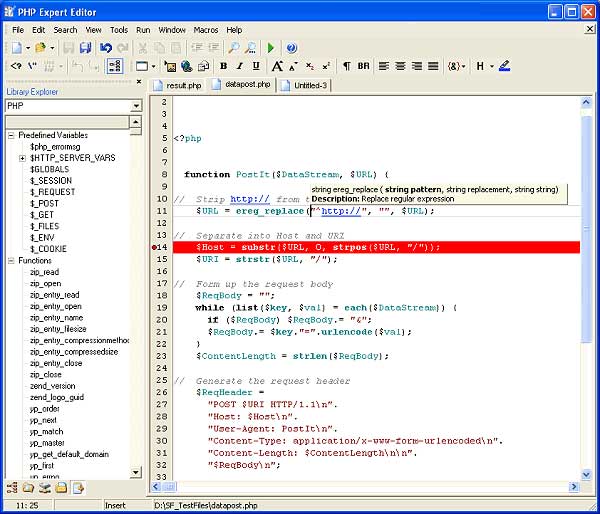This screenshot has height=514, width=600.
Task: Insert PHP tag with <? icon
Action: pos(16,66)
